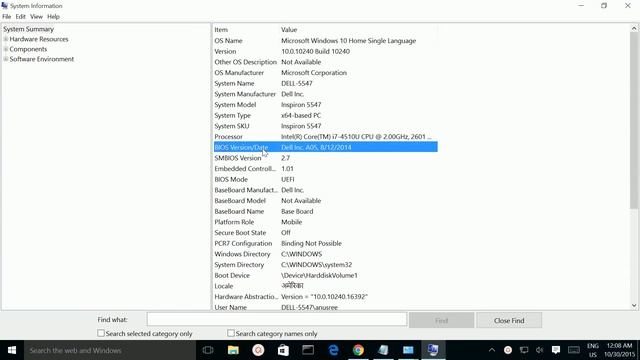Open the Windows Start menu
This screenshot has width=640, height=360.
click(x=12, y=350)
